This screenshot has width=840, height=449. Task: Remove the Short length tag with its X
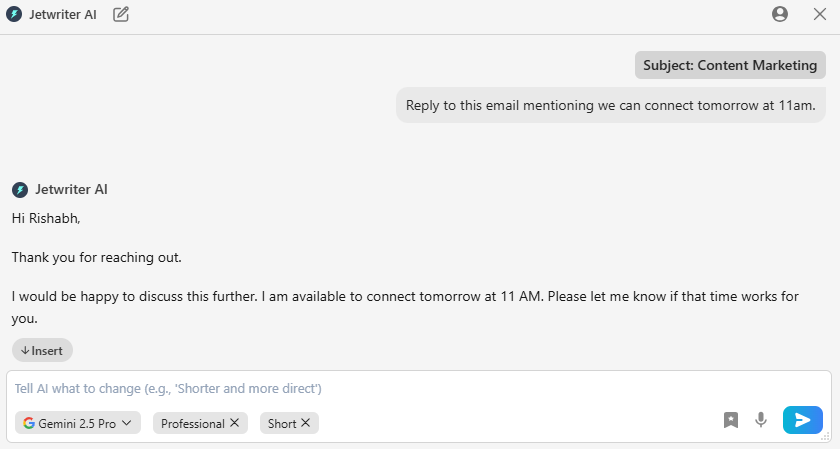point(306,423)
